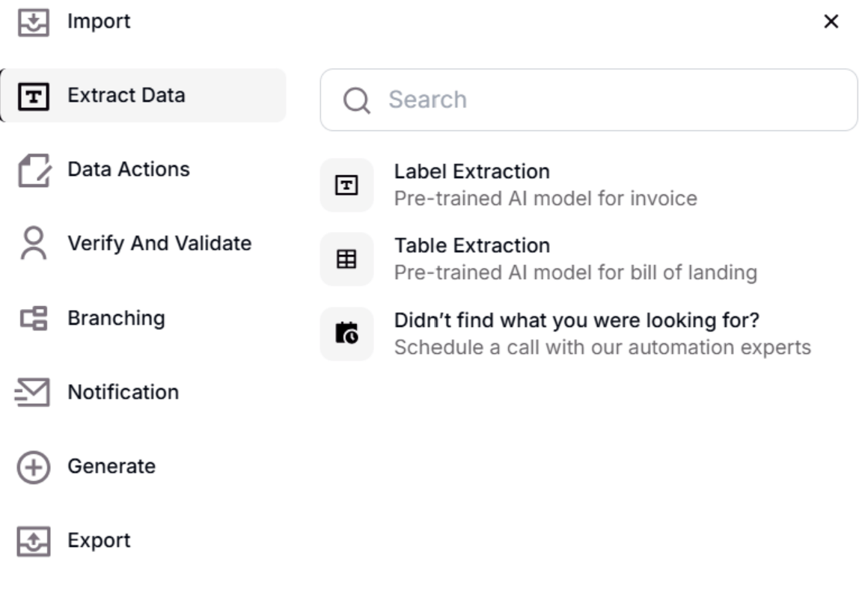Click the Data Actions pencil-page icon
This screenshot has width=868, height=591.
tap(33, 171)
